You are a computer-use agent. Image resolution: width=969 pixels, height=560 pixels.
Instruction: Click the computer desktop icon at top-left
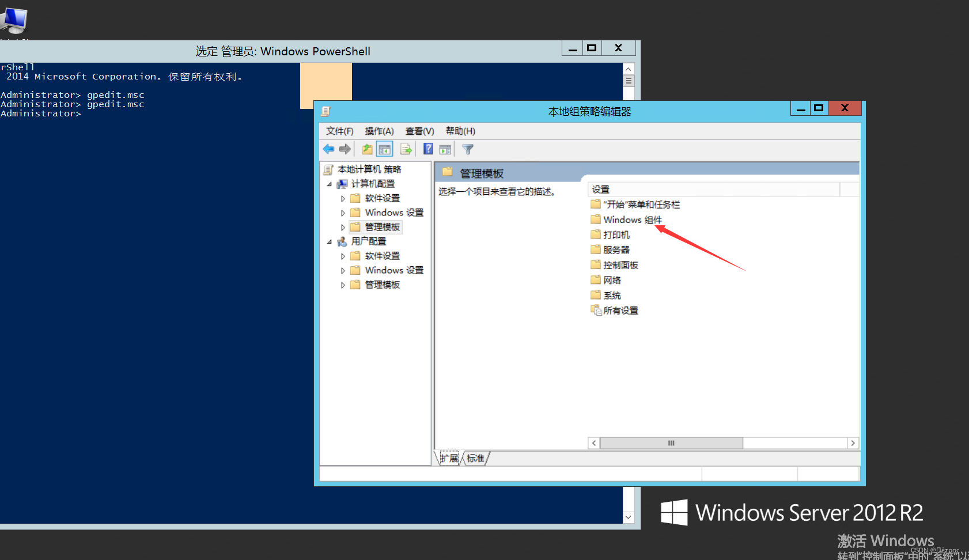[14, 21]
